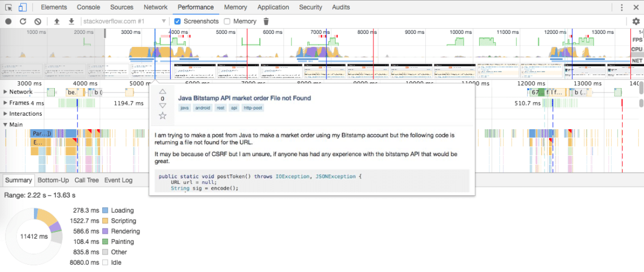Open the Application panel tab
644x272 pixels.
273,7
